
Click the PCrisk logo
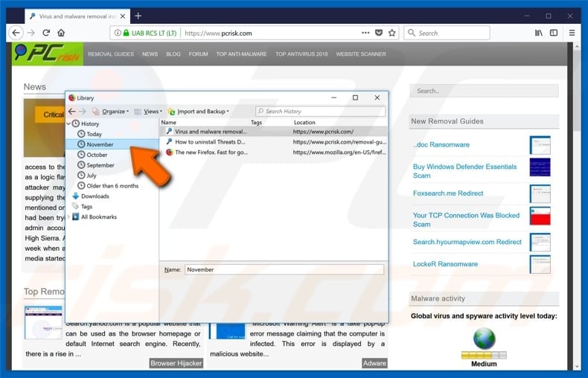point(48,54)
